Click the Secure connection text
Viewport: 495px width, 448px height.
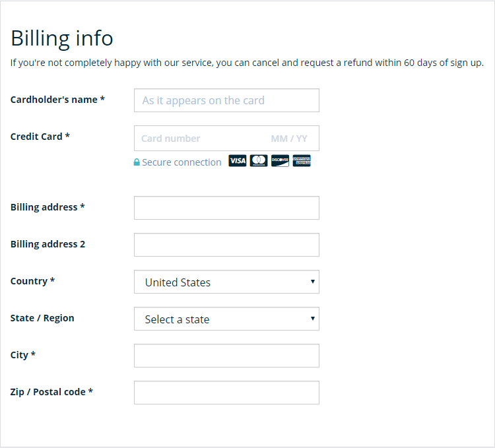181,162
